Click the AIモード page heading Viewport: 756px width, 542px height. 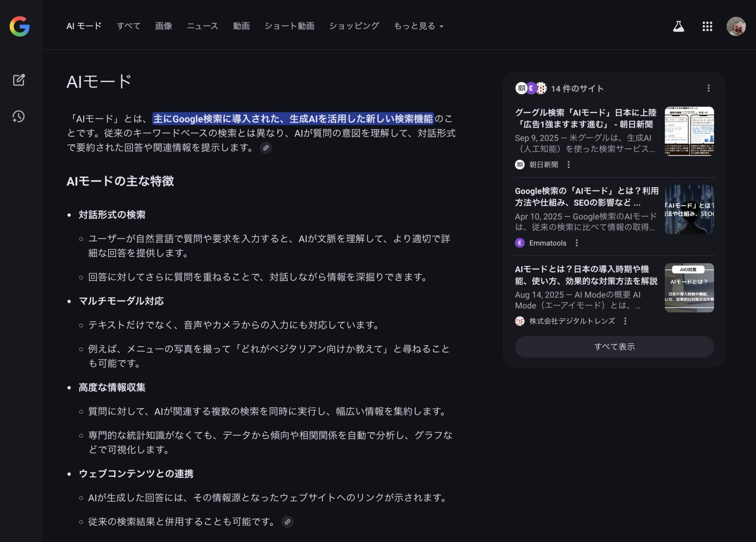(99, 82)
